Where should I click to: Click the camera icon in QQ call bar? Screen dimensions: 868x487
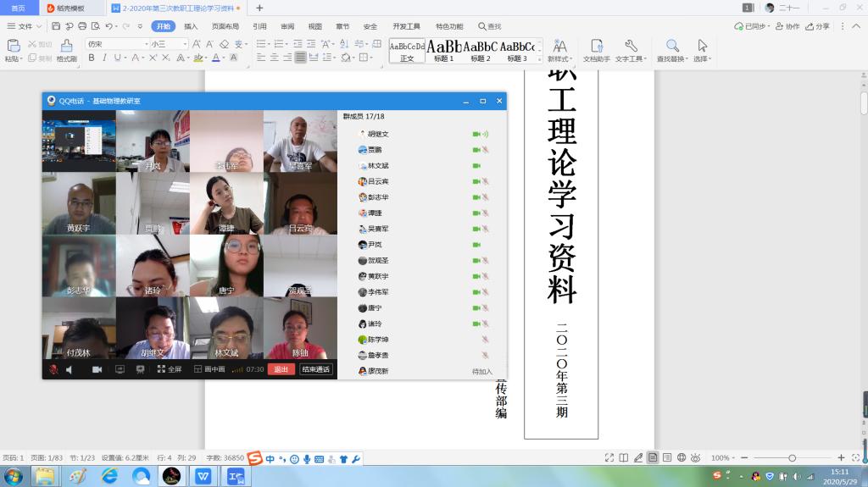(x=97, y=369)
